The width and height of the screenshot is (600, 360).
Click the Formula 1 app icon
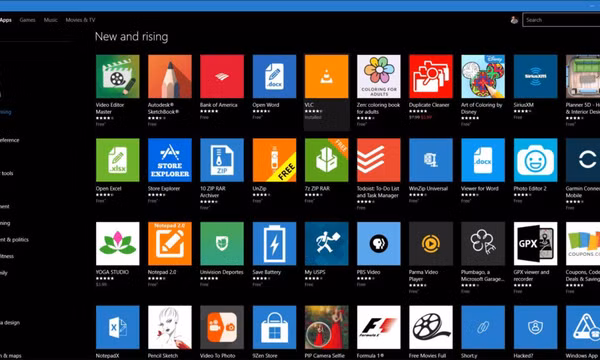tap(378, 327)
